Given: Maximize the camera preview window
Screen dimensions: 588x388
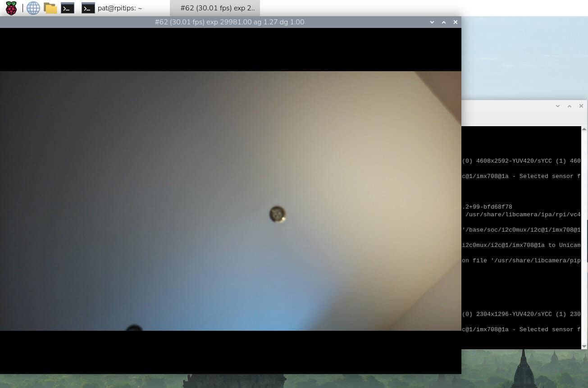Looking at the screenshot, I should tap(443, 22).
